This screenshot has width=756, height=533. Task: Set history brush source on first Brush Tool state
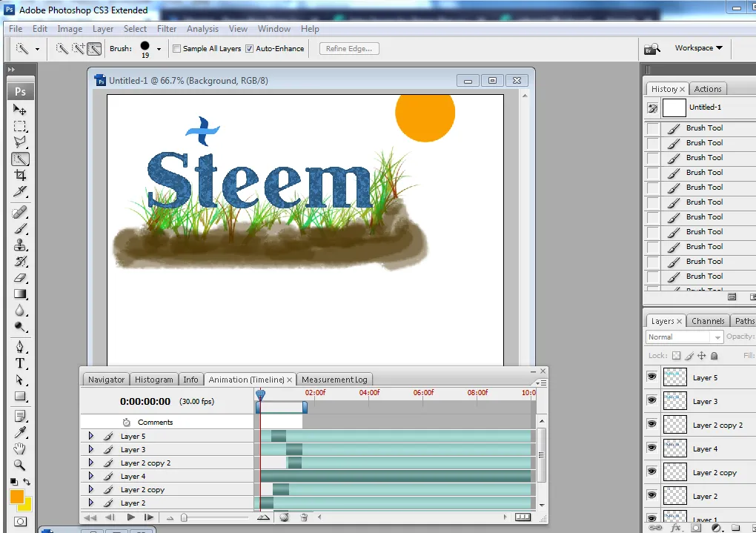(x=652, y=128)
